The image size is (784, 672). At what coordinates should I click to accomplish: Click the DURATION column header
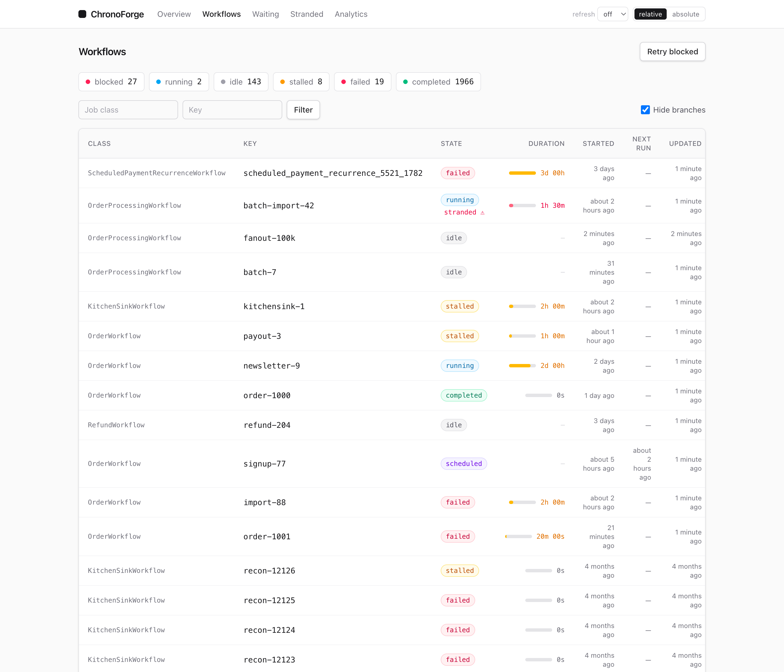point(546,143)
